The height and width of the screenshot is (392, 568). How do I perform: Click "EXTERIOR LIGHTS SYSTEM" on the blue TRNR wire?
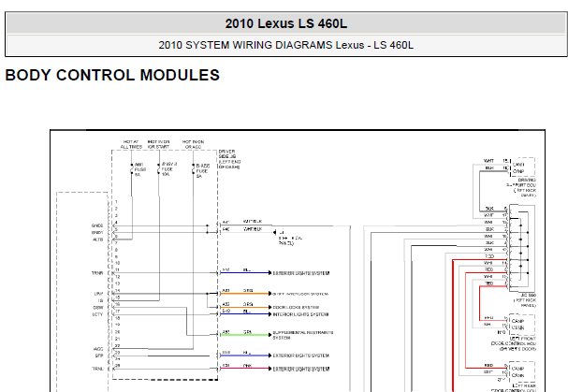pos(301,273)
